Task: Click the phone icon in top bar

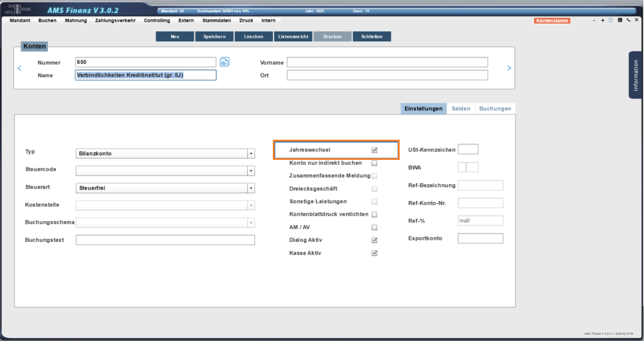Action: 628,20
